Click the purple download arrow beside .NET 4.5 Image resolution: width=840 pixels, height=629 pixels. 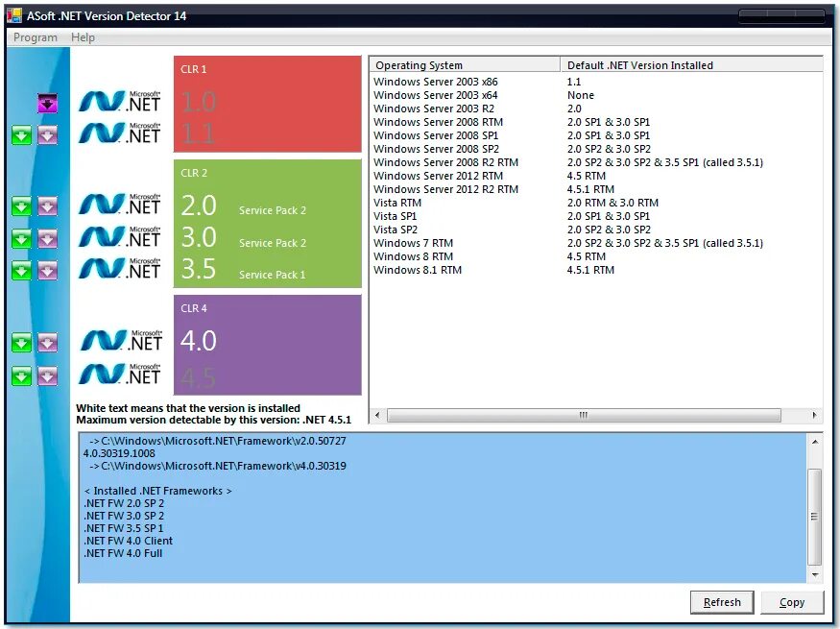[47, 376]
